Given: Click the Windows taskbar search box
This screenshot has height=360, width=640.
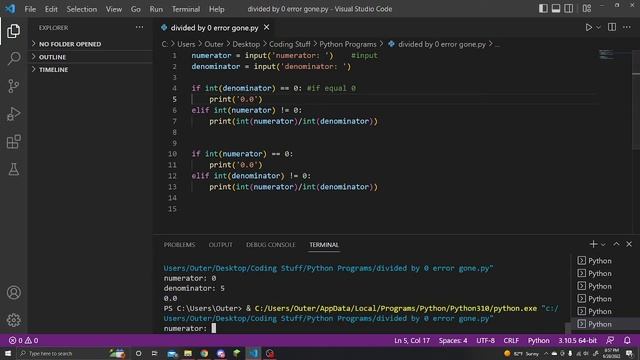Looking at the screenshot, I should (x=63, y=353).
